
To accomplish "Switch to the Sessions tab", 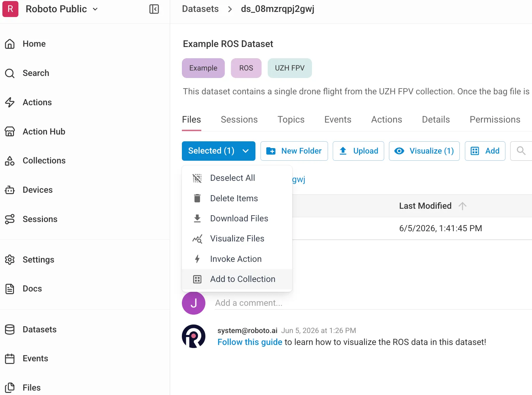I will (239, 120).
